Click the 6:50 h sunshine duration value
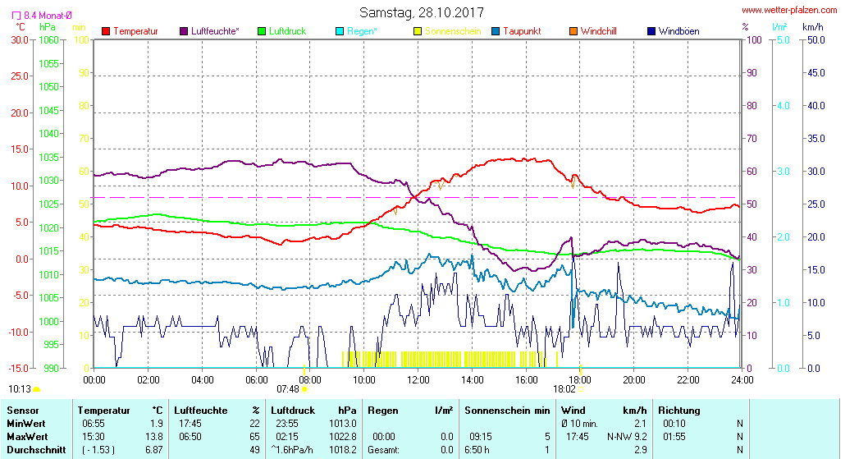The width and height of the screenshot is (868, 459). (x=479, y=450)
